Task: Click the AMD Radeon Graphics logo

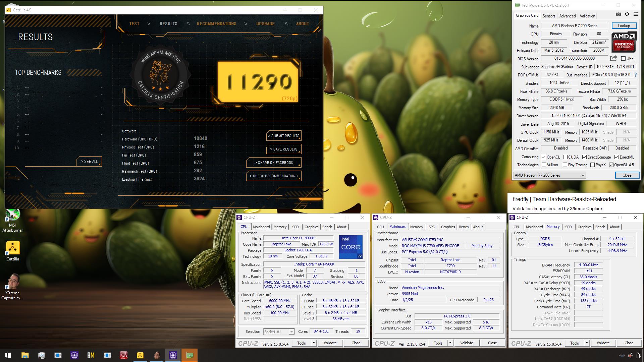Action: [624, 42]
